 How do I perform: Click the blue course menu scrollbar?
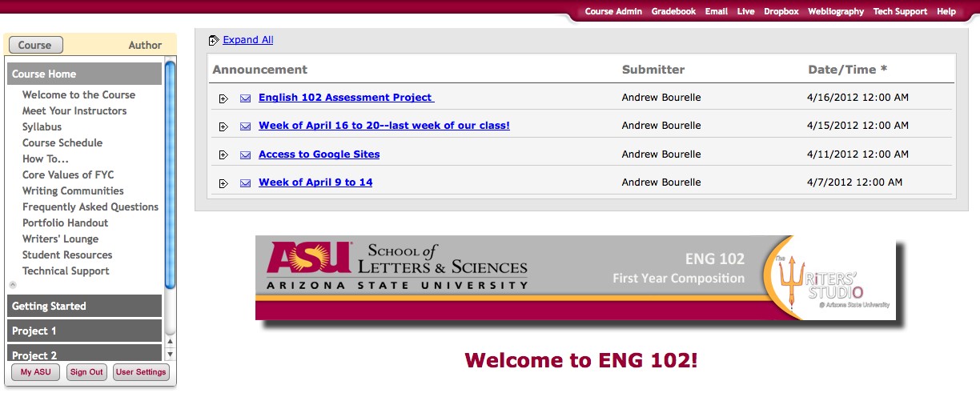(x=170, y=172)
